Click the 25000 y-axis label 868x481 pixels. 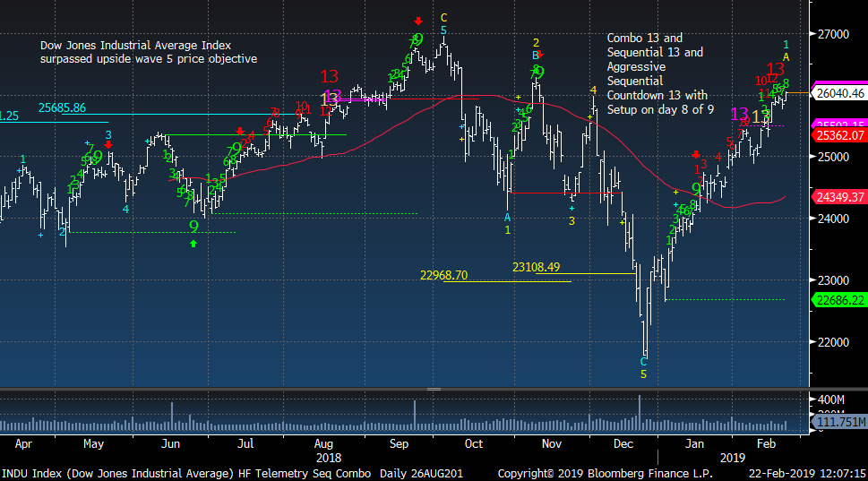833,157
